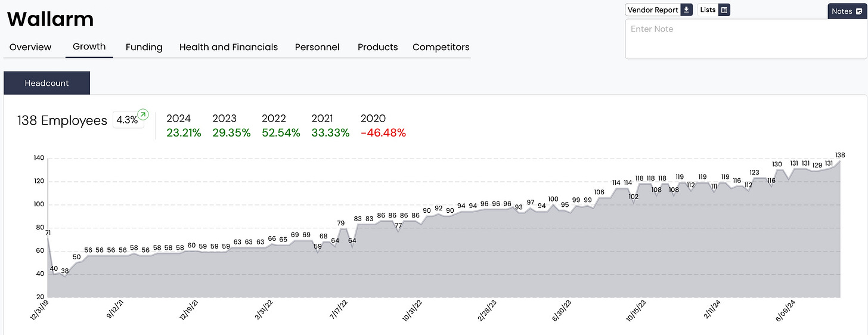
Task: Click the 10/15/23 axis date label
Action: click(x=637, y=311)
